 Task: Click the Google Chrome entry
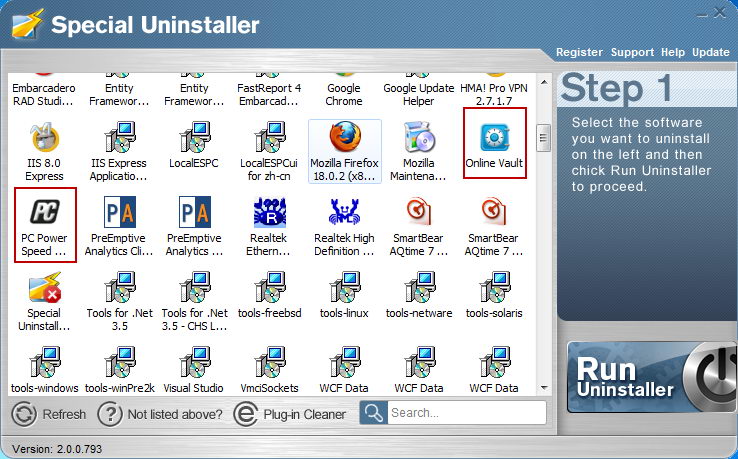point(344,90)
